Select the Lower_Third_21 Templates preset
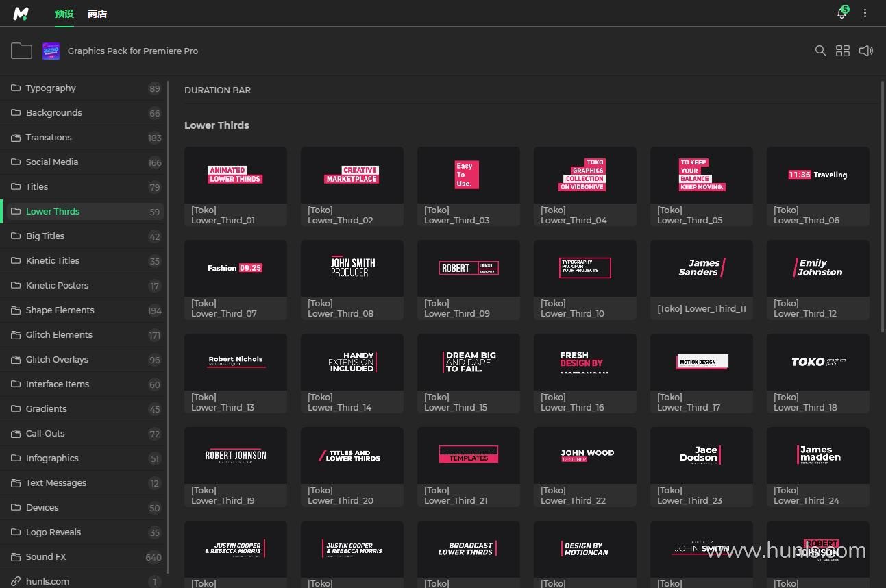The height and width of the screenshot is (588, 886). point(469,467)
